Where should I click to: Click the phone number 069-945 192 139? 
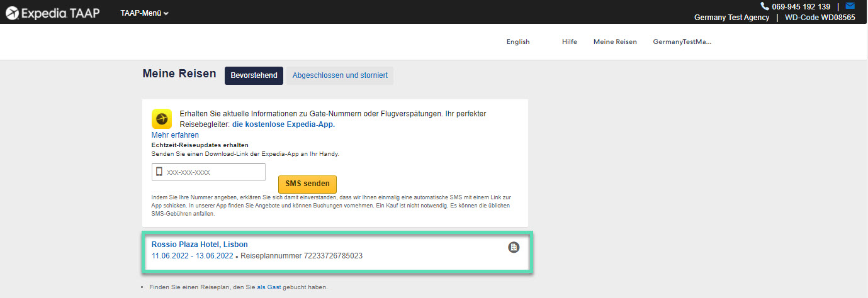pyautogui.click(x=801, y=6)
